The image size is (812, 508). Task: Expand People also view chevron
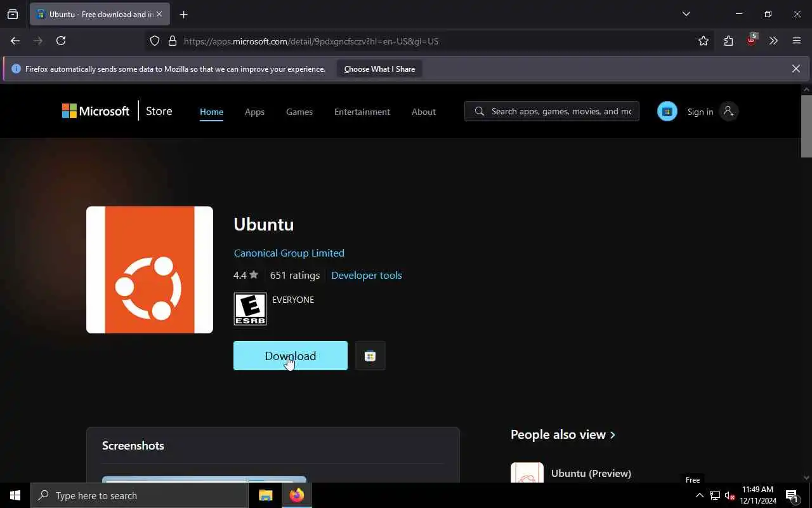(x=612, y=435)
